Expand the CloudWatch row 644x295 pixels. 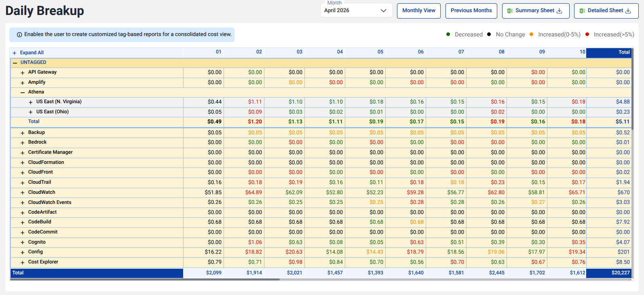(x=23, y=193)
